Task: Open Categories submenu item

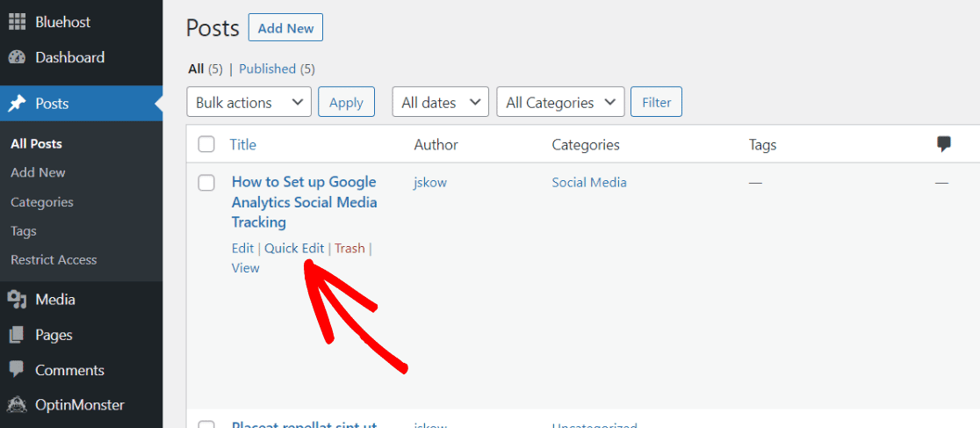Action: tap(42, 202)
